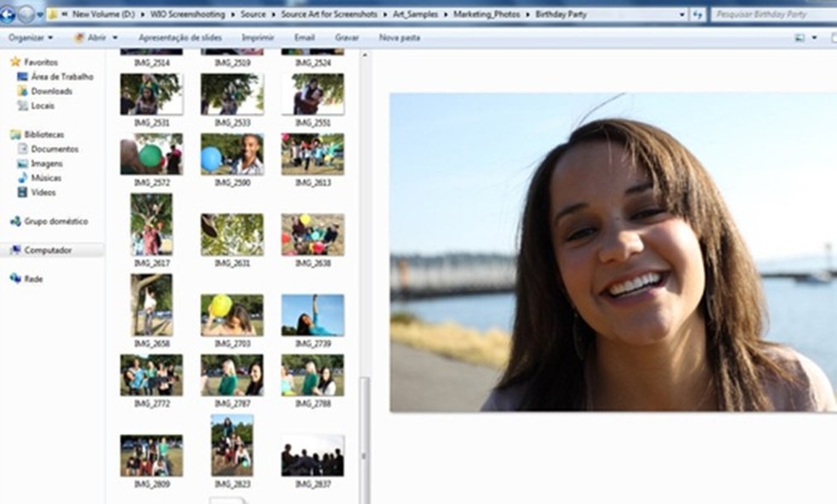Screen dimensions: 837x504
Task: Change view using the view icon
Action: pos(799,38)
